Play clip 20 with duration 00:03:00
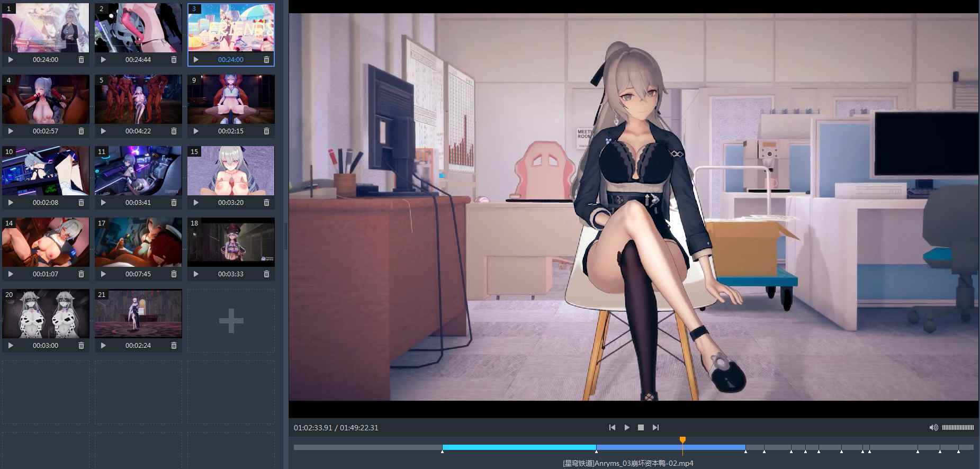 (11, 346)
